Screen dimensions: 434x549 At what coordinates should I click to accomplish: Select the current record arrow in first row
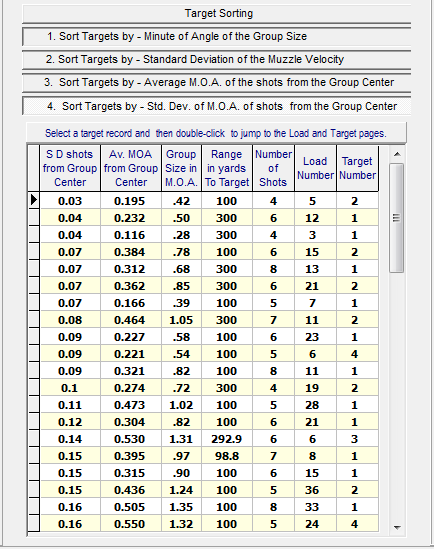tap(34, 200)
